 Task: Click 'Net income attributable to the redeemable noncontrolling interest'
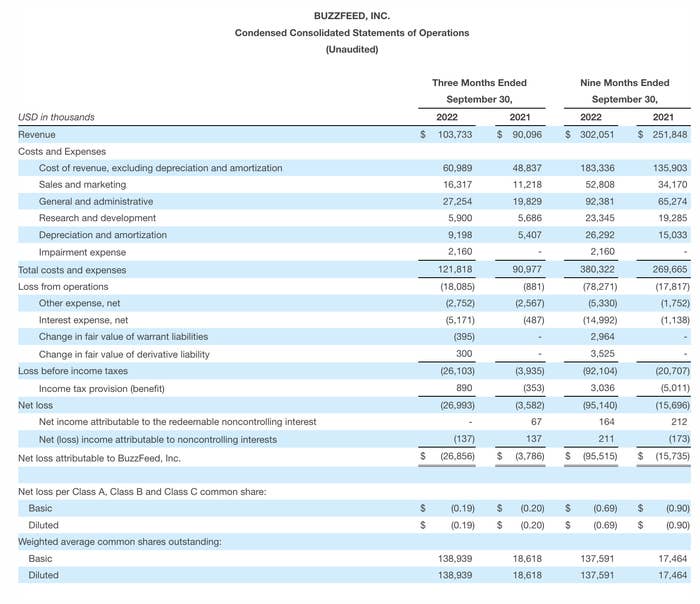click(178, 422)
